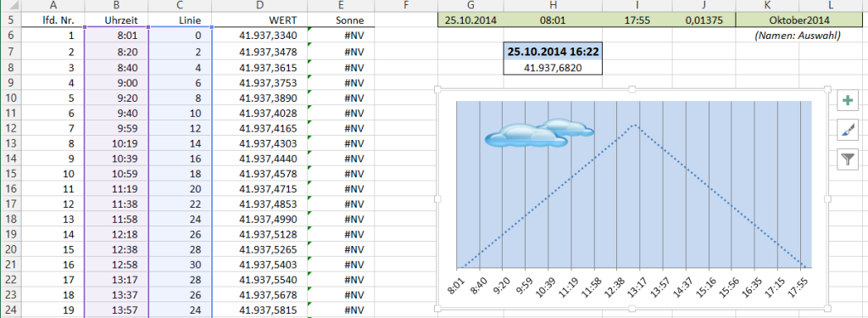Select cell showing 25.10.2014 16:22

[x=553, y=52]
